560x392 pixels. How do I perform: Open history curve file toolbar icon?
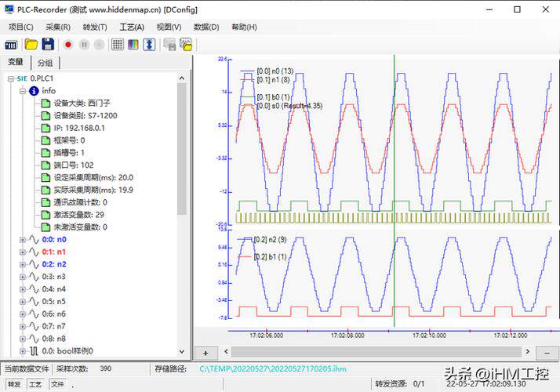point(186,45)
